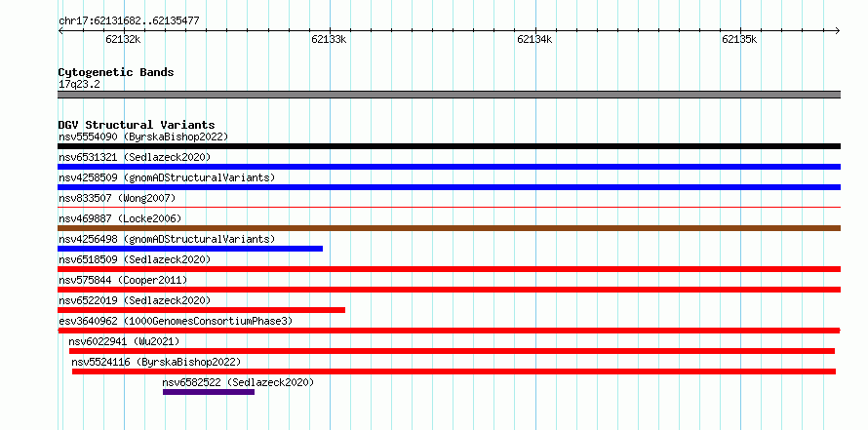Select the short blue nsv4256498 bar

click(x=190, y=249)
